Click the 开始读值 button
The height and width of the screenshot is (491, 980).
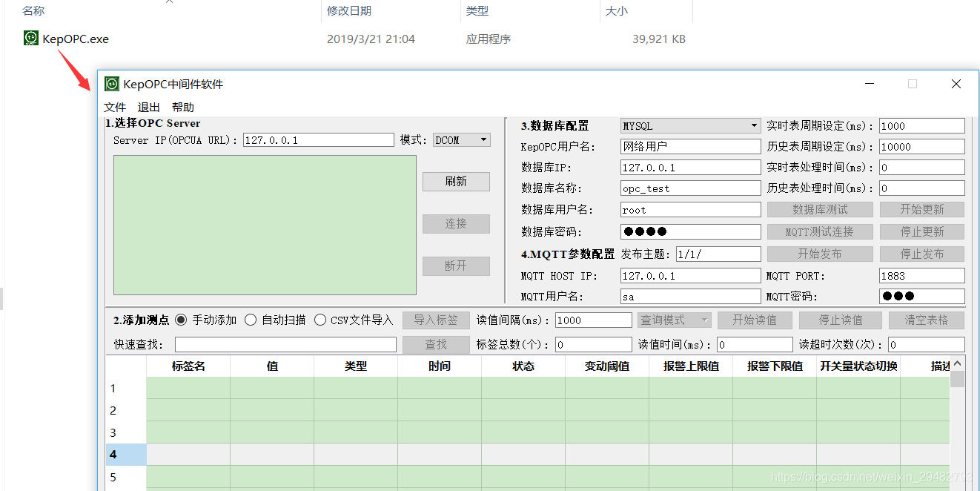coord(755,320)
